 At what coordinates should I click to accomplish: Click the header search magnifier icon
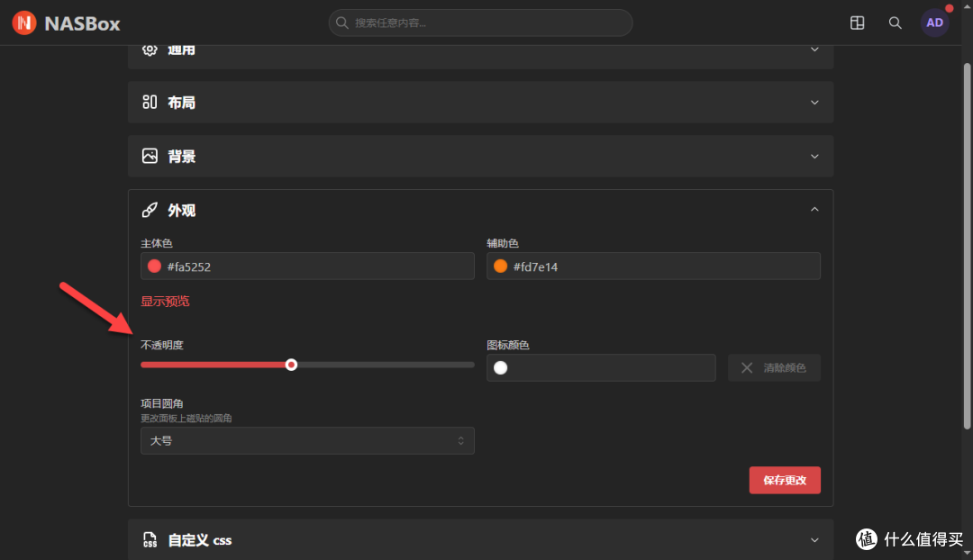[x=895, y=23]
